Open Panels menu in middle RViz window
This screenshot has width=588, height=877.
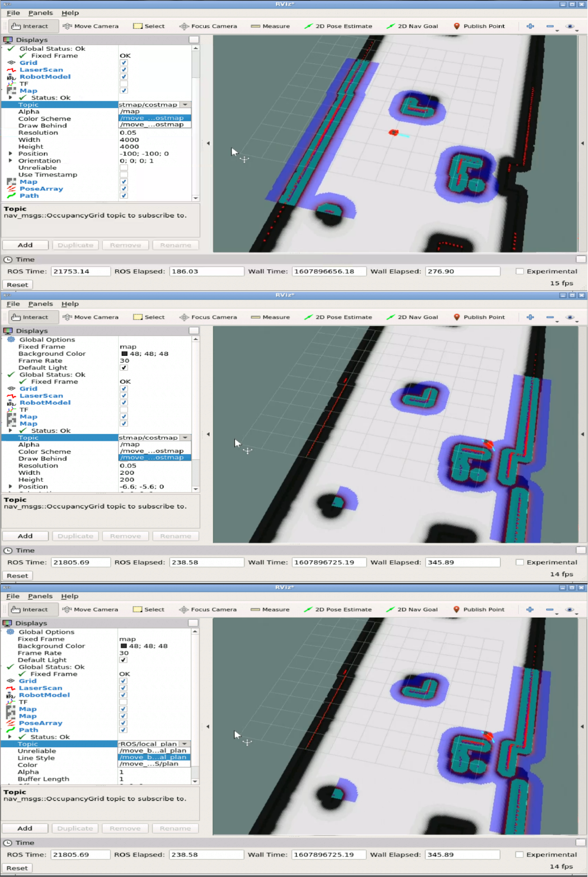coord(41,304)
